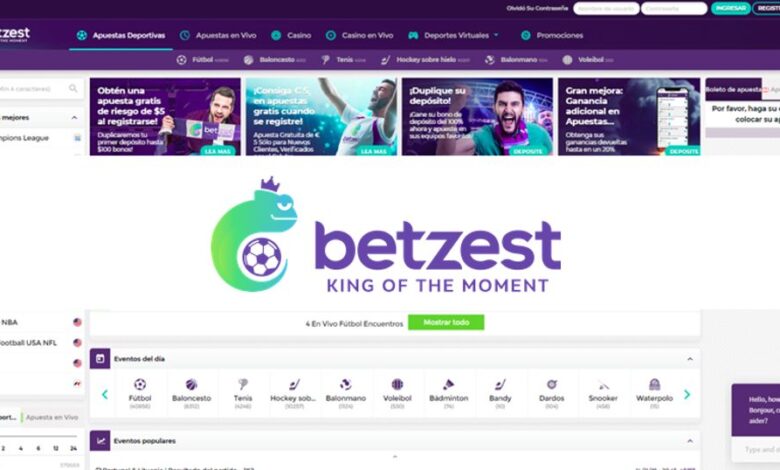The width and height of the screenshot is (780, 470).
Task: Select the Hockey sobre hielo quick link
Action: pyautogui.click(x=425, y=60)
